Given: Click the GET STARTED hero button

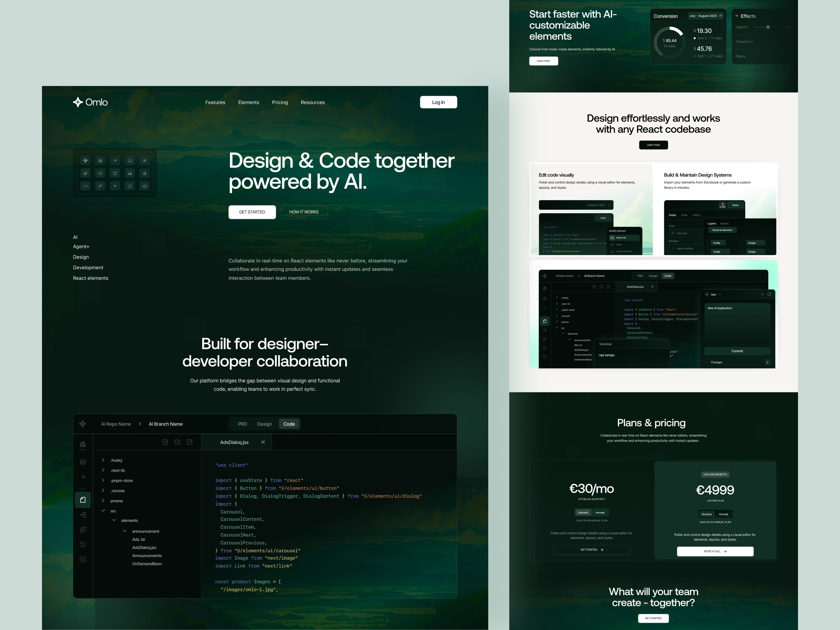Looking at the screenshot, I should 252,212.
